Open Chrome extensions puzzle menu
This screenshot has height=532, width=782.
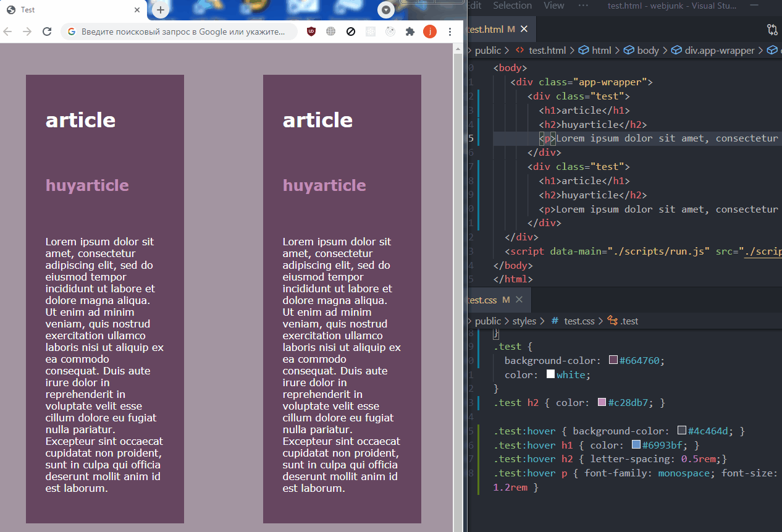click(x=410, y=32)
